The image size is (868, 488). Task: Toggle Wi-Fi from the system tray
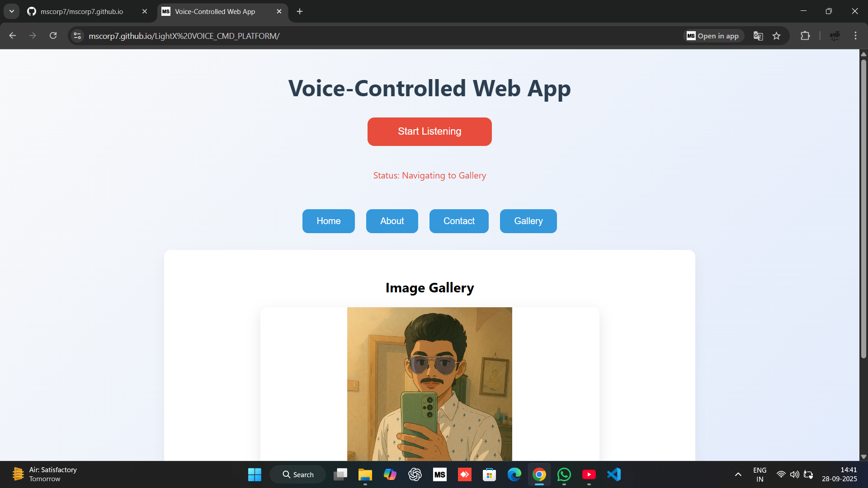pyautogui.click(x=782, y=474)
